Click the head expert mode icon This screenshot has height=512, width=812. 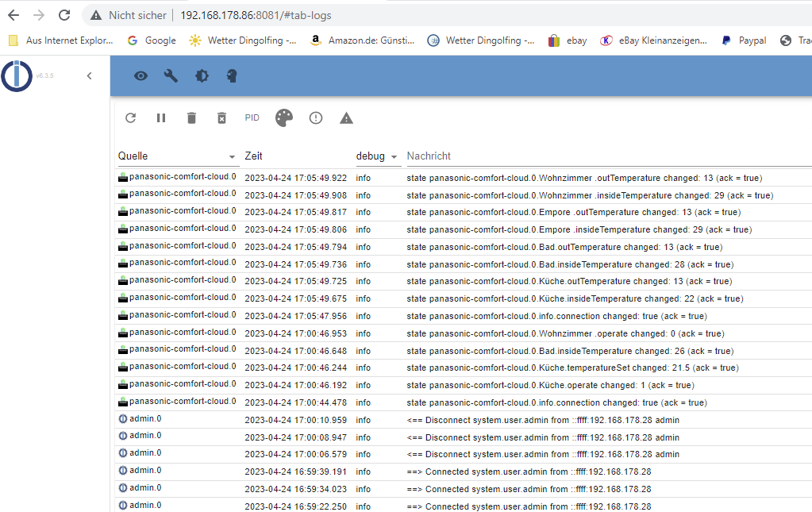point(232,76)
